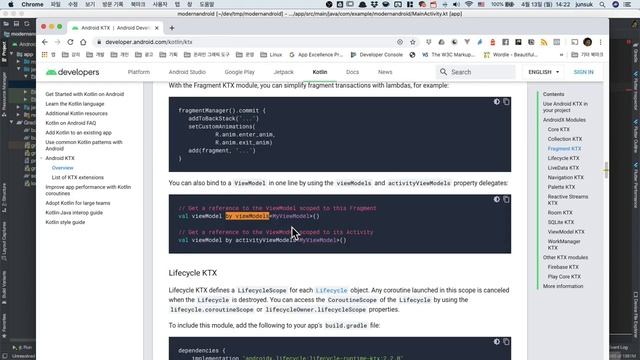Click the Chrome menu in macOS menu bar

pyautogui.click(x=32, y=4)
